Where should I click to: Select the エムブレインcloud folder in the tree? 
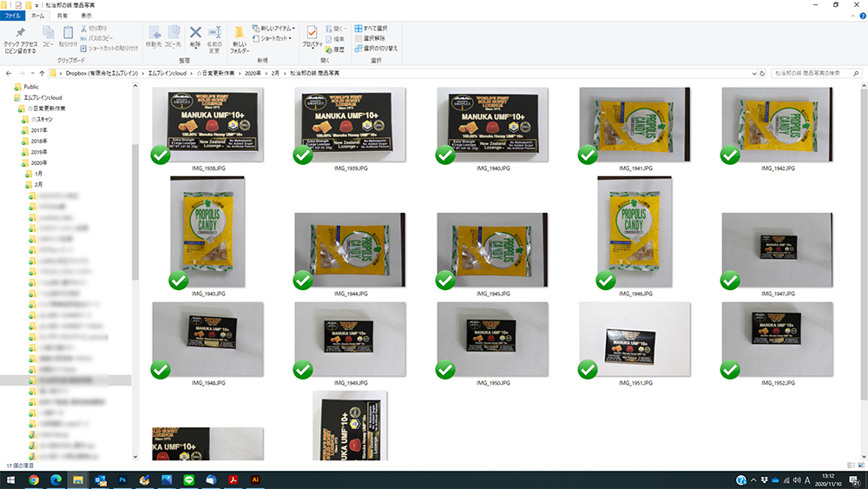tap(43, 97)
